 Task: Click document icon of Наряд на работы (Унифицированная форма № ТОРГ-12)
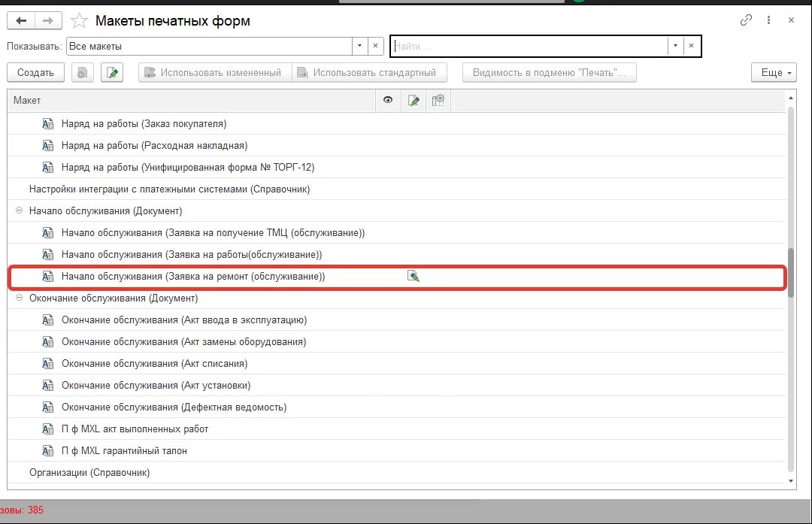click(x=47, y=167)
